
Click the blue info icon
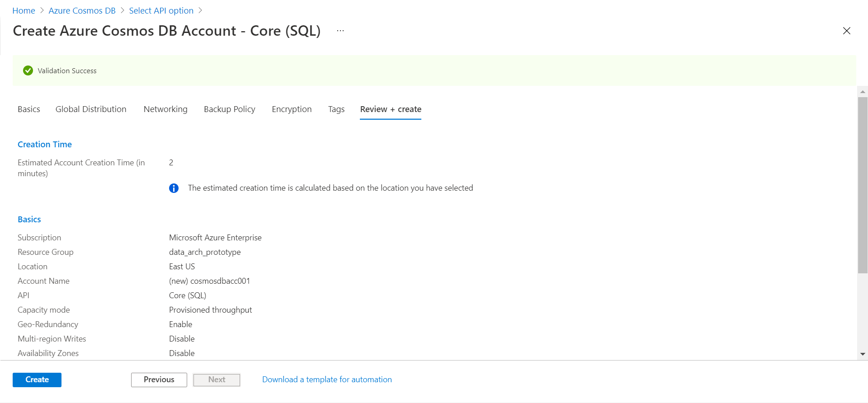pos(174,188)
